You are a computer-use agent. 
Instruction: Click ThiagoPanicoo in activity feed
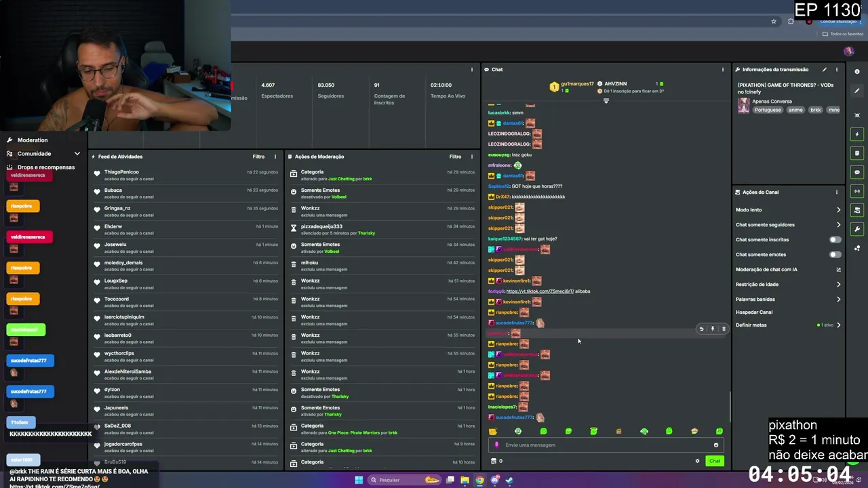click(121, 172)
